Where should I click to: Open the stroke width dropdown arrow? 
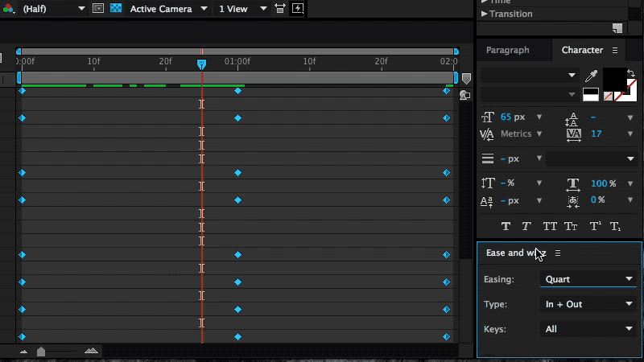coord(539,158)
